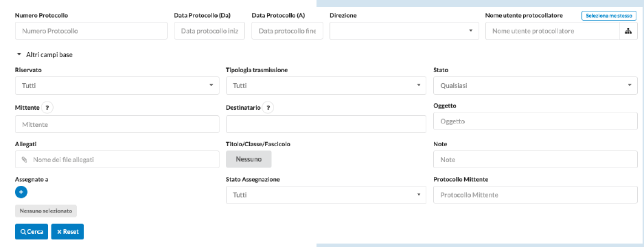Open the Tipologia trasmissione dropdown
This screenshot has height=247, width=644.
coord(325,85)
